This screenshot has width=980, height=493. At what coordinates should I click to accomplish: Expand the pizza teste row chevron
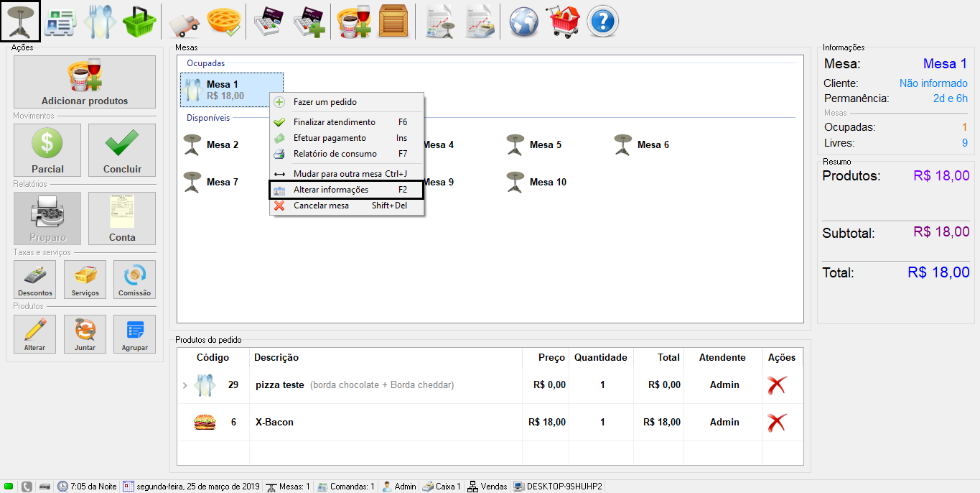coord(185,386)
